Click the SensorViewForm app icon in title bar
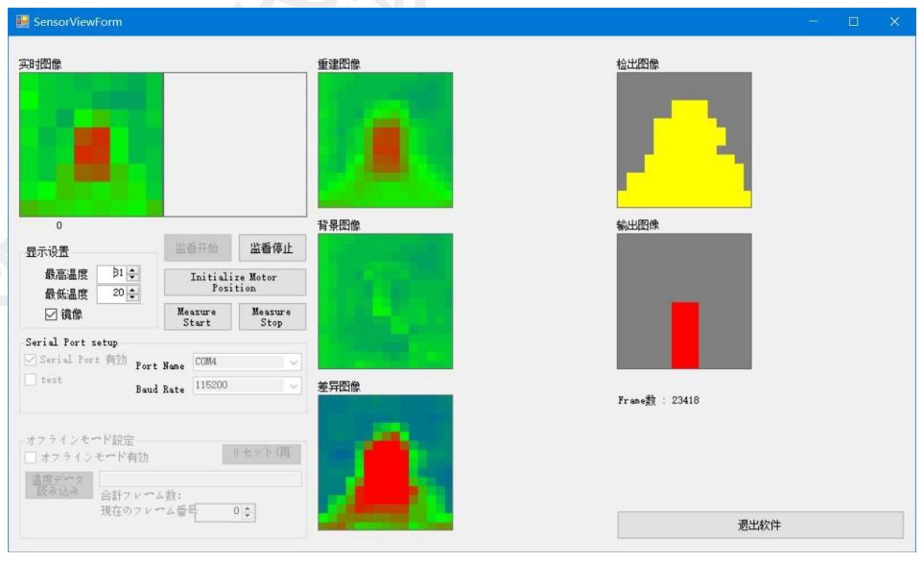924x562 pixels. point(22,21)
